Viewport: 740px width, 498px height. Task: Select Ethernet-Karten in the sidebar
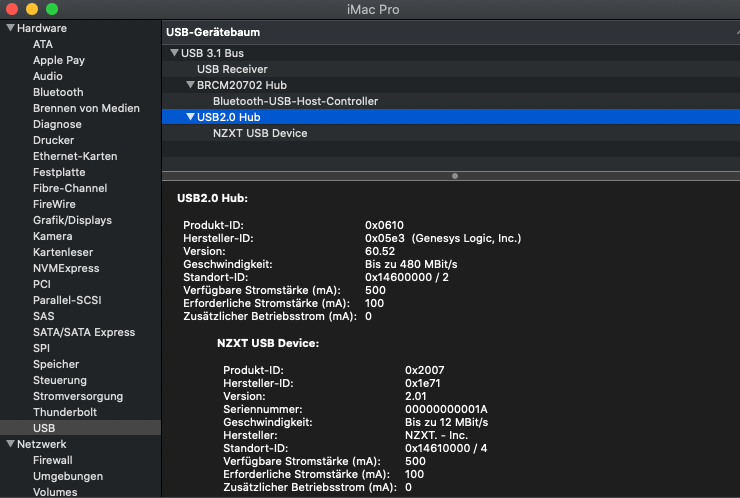tap(75, 156)
